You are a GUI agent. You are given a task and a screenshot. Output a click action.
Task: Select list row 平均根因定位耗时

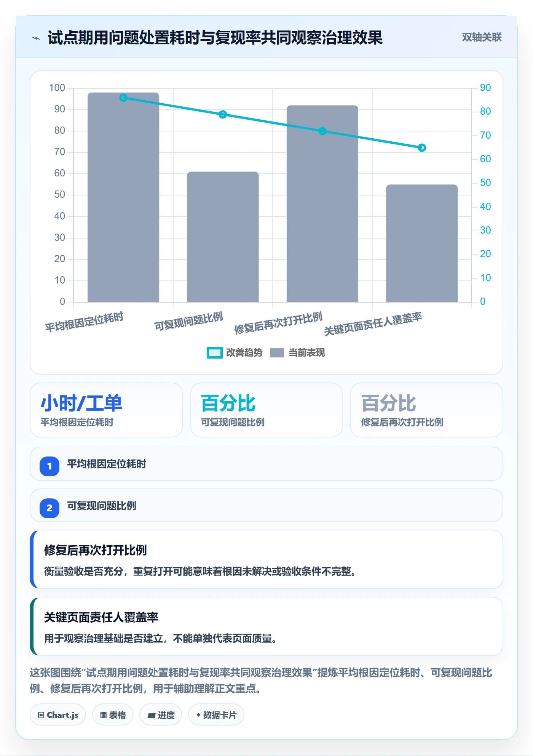point(266,464)
